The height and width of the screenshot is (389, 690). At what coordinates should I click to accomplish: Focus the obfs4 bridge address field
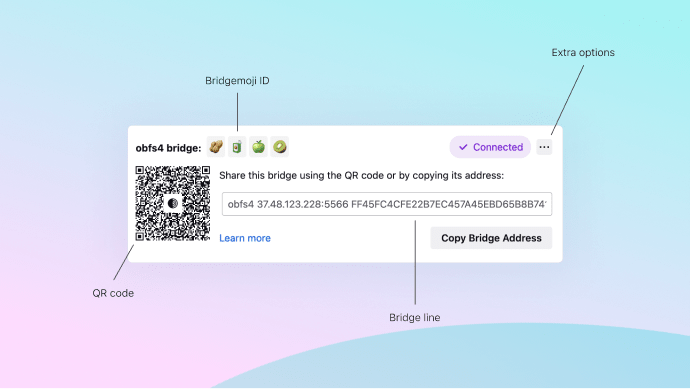click(x=387, y=204)
